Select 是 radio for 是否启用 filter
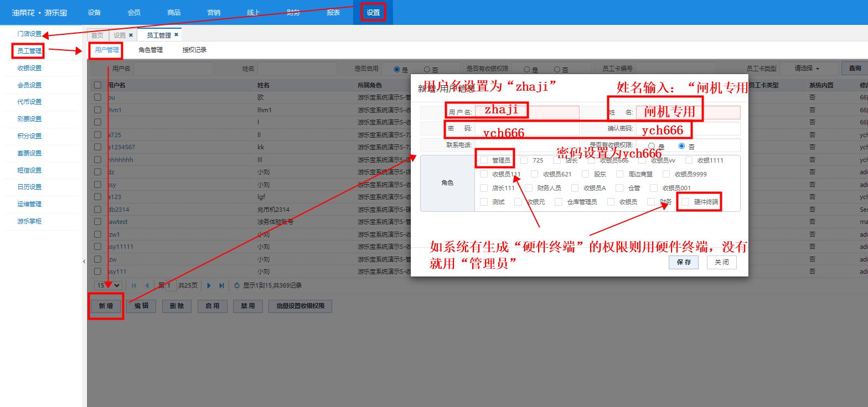The width and height of the screenshot is (868, 407). pyautogui.click(x=396, y=70)
